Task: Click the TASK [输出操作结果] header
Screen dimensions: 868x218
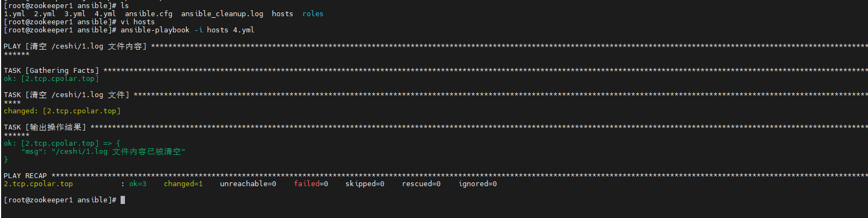Action: click(x=45, y=127)
